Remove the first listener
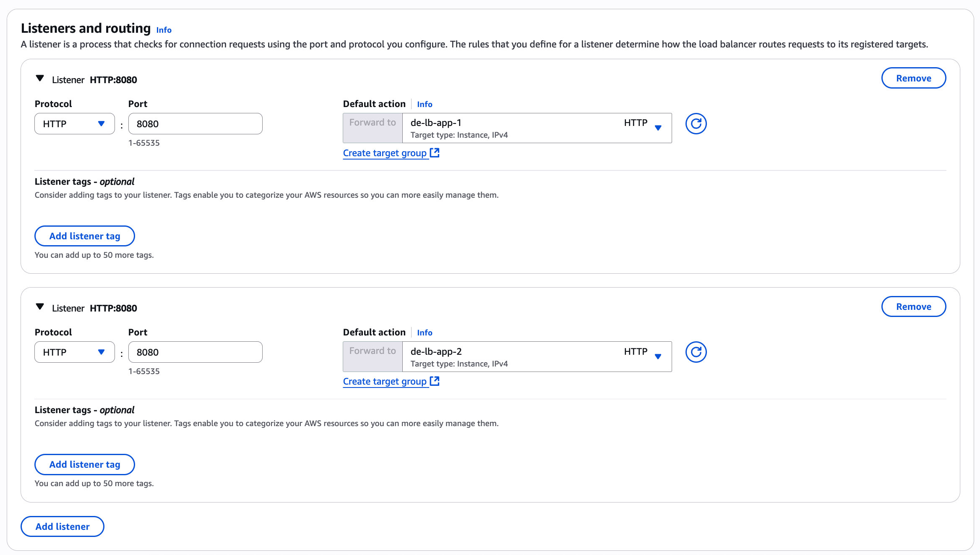 913,78
